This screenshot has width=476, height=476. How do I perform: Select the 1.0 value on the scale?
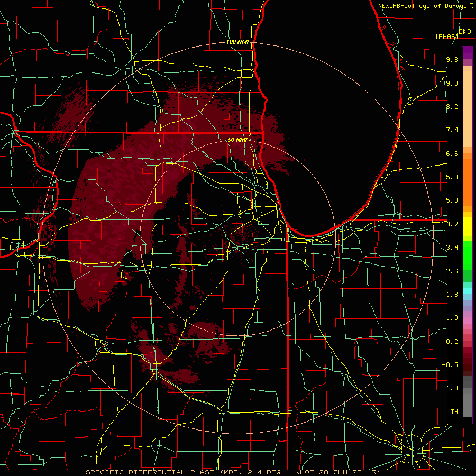coord(452,318)
